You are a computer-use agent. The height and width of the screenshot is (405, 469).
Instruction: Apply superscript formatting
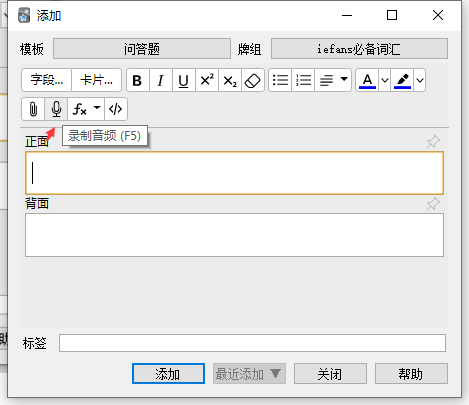(207, 80)
